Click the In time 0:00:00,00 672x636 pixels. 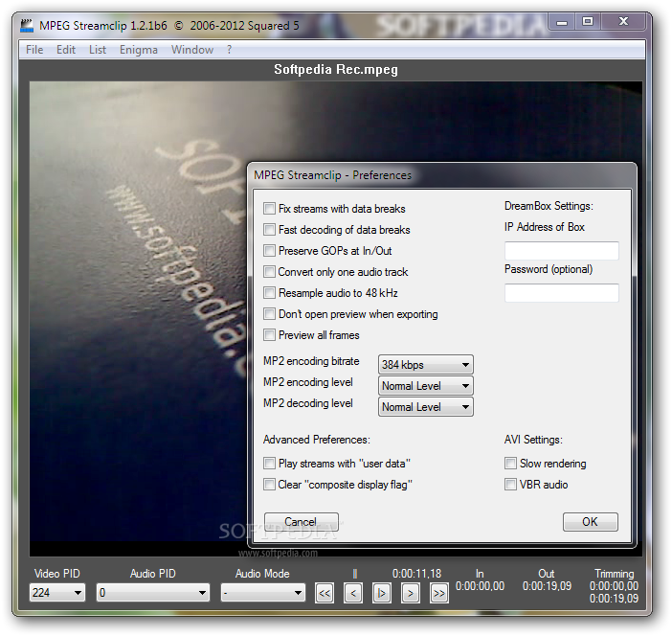pos(480,586)
